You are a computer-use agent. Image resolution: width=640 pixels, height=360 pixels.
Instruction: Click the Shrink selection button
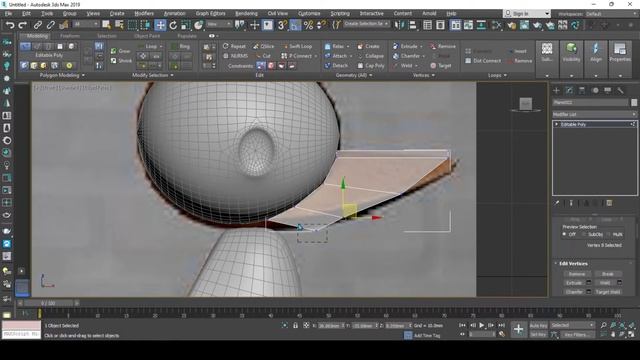click(122, 61)
